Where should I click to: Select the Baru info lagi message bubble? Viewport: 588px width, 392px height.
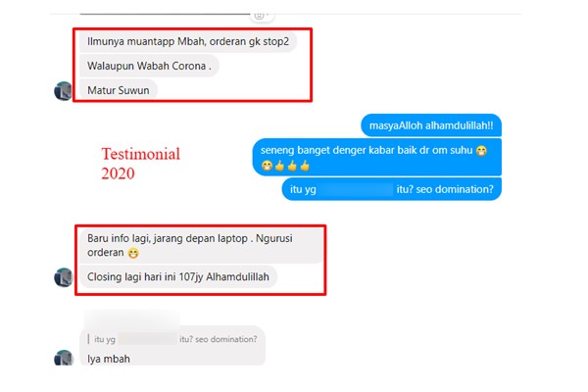point(201,245)
